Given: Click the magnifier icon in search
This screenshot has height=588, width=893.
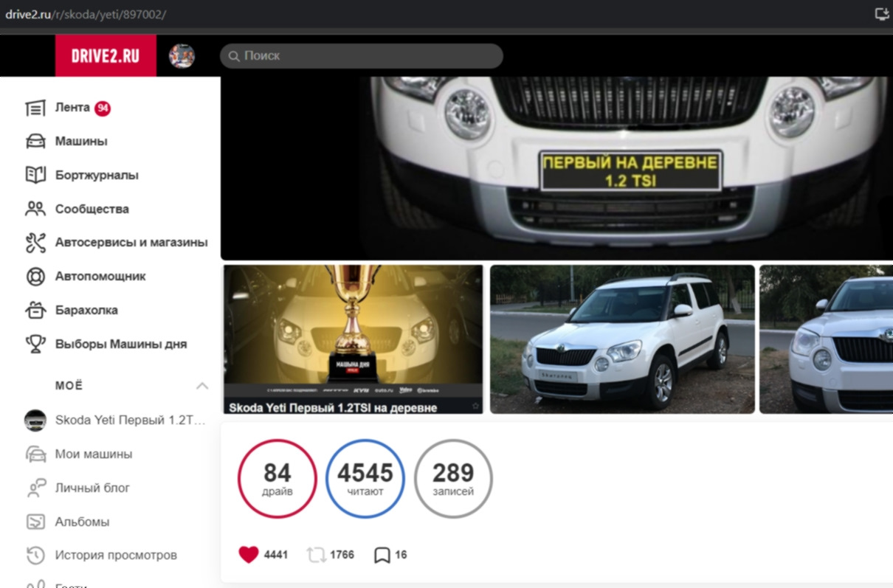Looking at the screenshot, I should click(234, 56).
